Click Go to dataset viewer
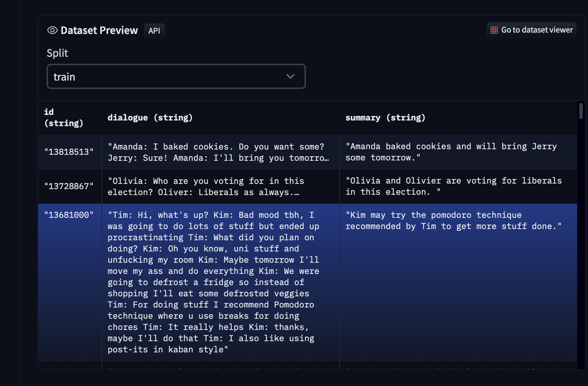 (x=531, y=30)
